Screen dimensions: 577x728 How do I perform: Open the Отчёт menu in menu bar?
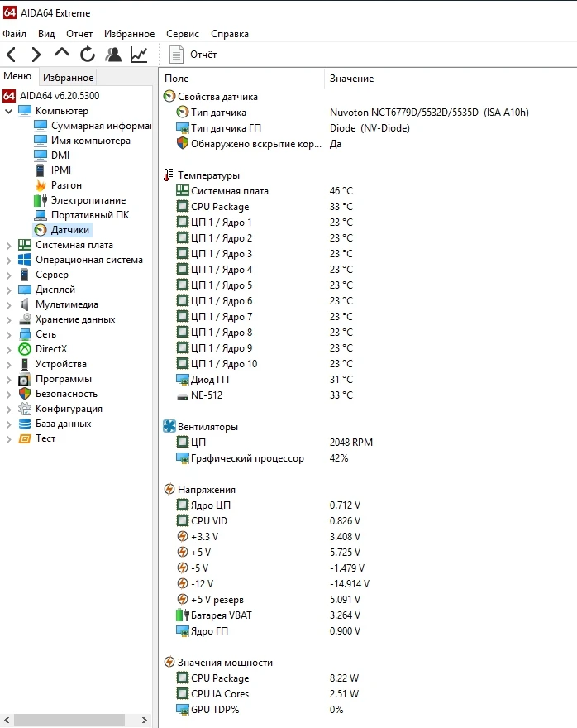click(x=79, y=34)
